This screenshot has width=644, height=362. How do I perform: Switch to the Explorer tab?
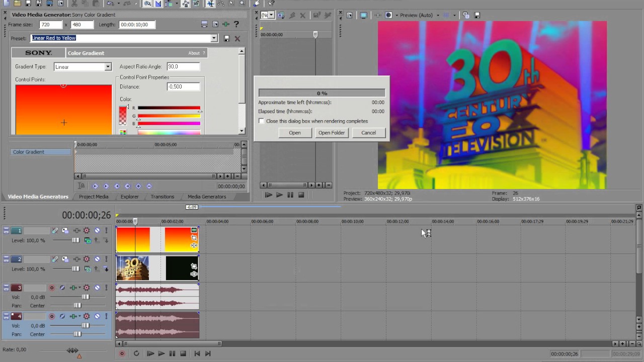[129, 197]
